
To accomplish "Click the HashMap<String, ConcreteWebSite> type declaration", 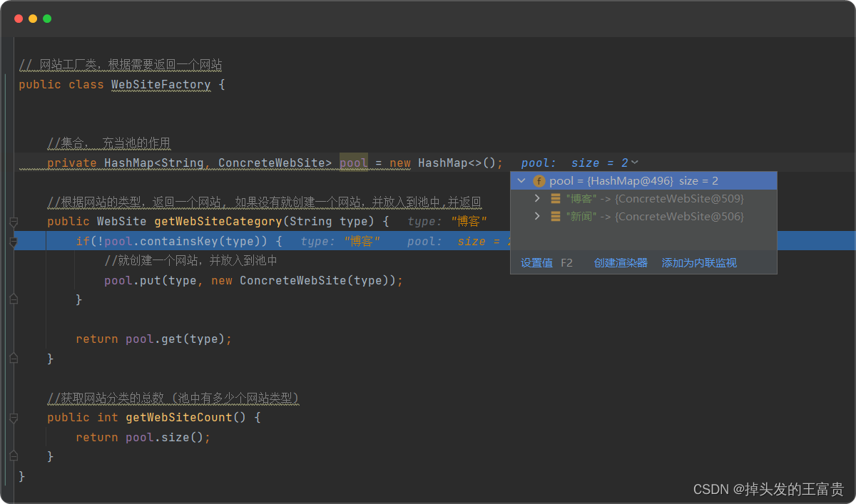I will (x=218, y=163).
